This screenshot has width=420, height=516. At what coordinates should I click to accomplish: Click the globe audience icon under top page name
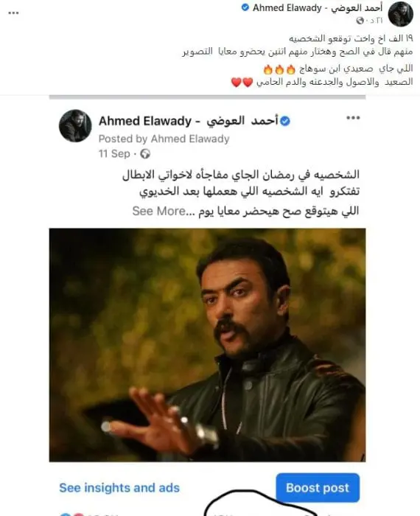click(360, 21)
